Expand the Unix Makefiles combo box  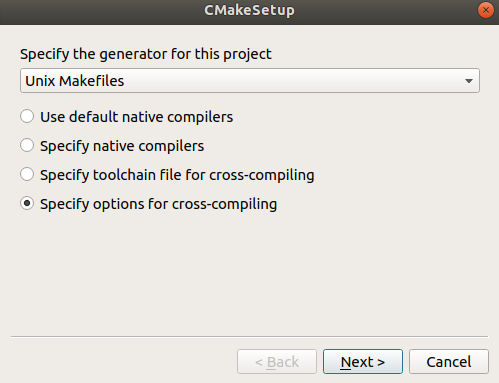[250, 81]
